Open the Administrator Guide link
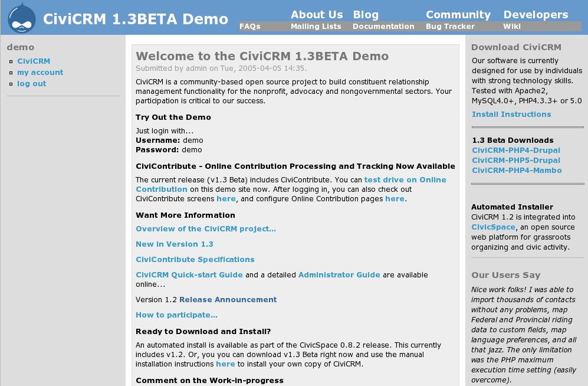The width and height of the screenshot is (588, 386). coord(339,275)
